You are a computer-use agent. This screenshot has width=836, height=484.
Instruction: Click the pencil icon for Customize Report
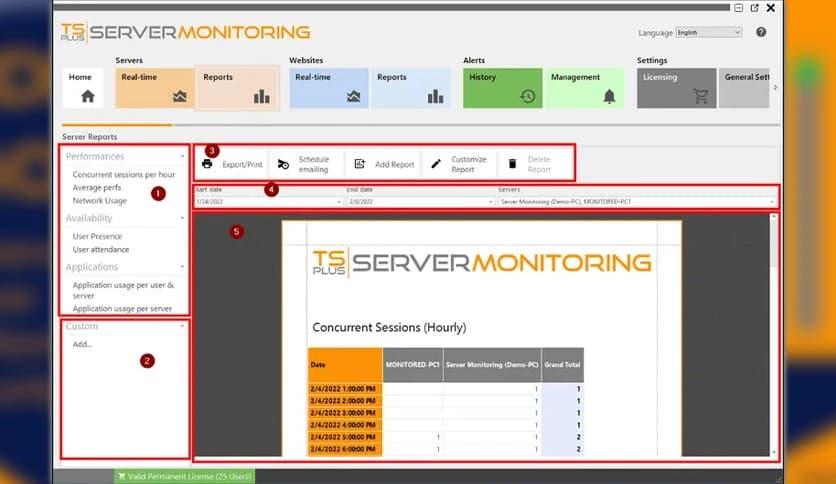[x=436, y=164]
